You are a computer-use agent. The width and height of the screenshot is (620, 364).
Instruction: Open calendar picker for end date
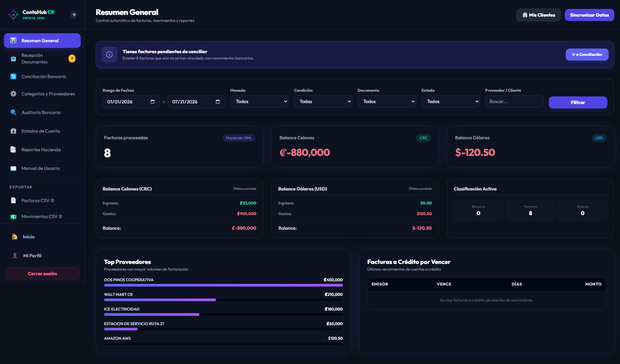218,102
